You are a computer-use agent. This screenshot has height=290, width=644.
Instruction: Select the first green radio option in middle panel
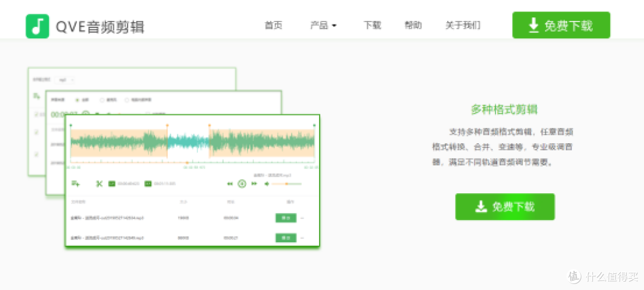[x=77, y=100]
